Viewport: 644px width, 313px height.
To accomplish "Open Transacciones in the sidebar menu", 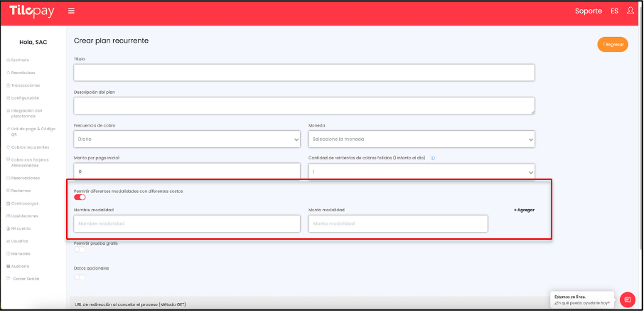I will click(x=25, y=85).
